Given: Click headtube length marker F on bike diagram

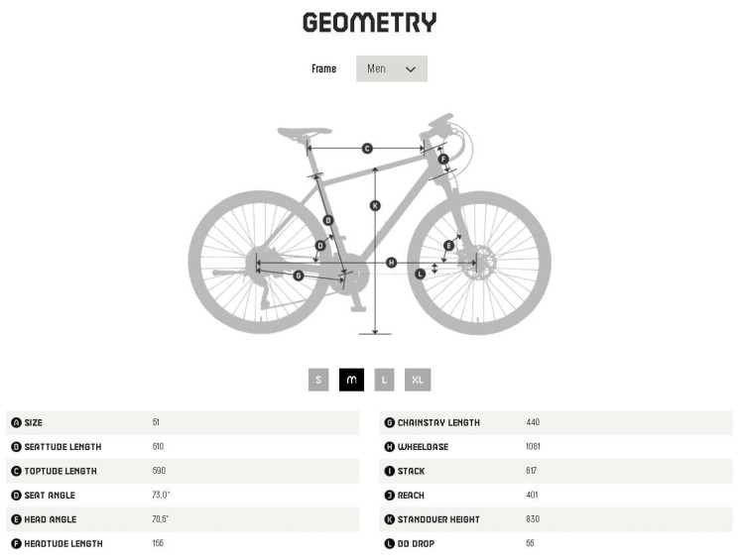Looking at the screenshot, I should (x=443, y=159).
